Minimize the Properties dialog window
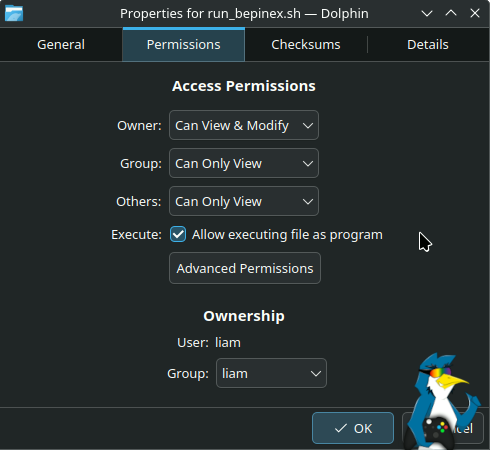The height and width of the screenshot is (450, 490). pyautogui.click(x=427, y=14)
